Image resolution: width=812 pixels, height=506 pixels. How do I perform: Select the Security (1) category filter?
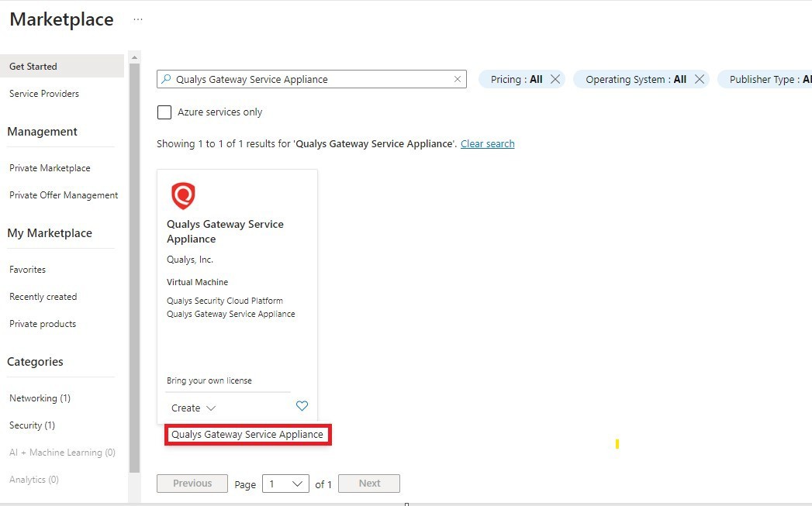(32, 425)
